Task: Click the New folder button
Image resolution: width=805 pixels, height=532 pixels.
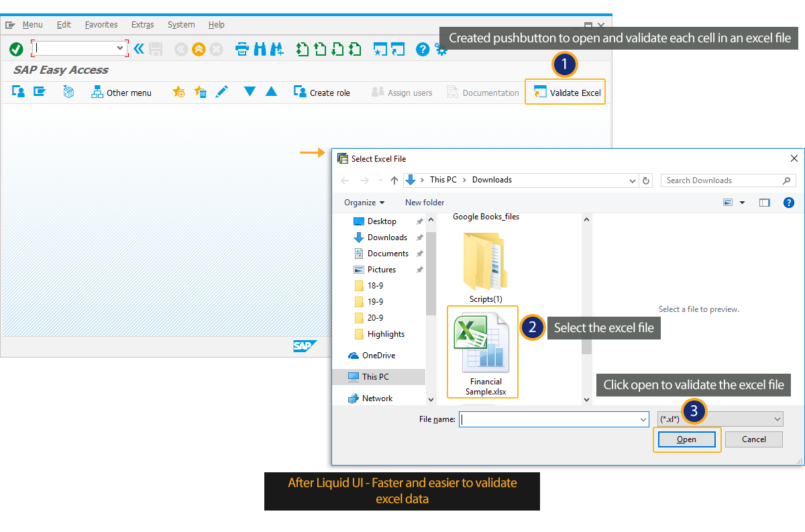Action: [x=425, y=203]
